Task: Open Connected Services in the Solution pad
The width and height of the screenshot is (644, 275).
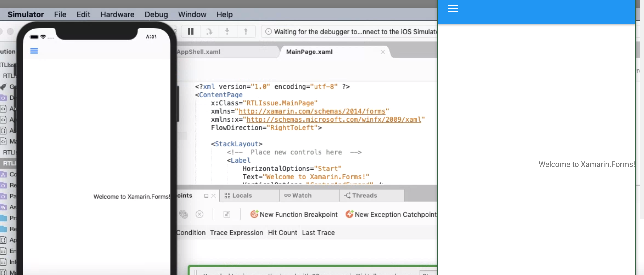Action: coord(10,174)
